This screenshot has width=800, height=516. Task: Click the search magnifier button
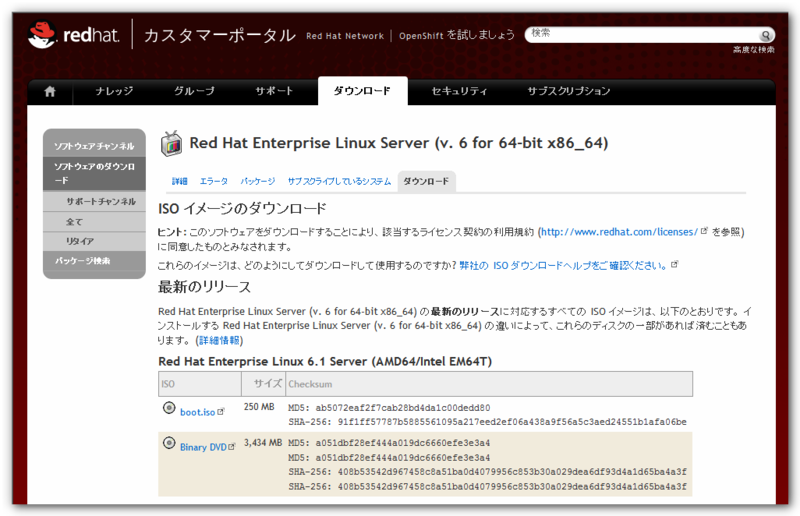(765, 35)
